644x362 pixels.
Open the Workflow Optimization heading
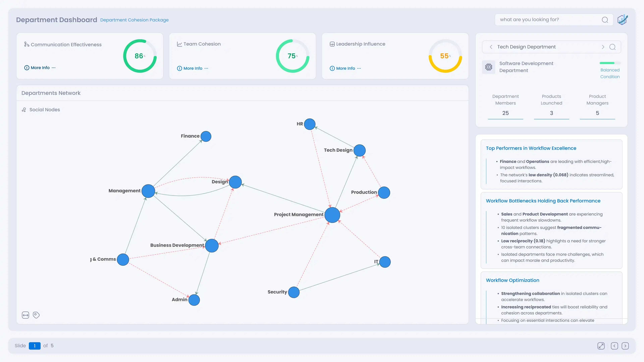coord(513,280)
